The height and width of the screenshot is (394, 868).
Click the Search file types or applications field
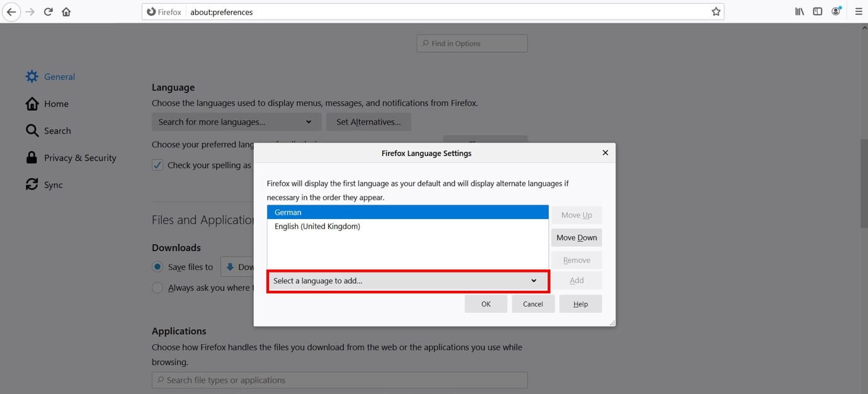tap(340, 380)
